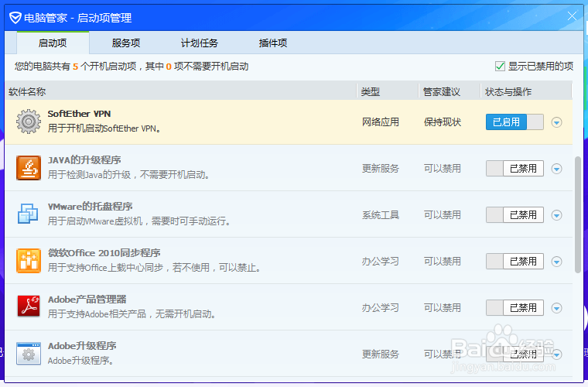The image size is (588, 387).
Task: Click the Adobe升级程序 title text
Action: [x=82, y=346]
